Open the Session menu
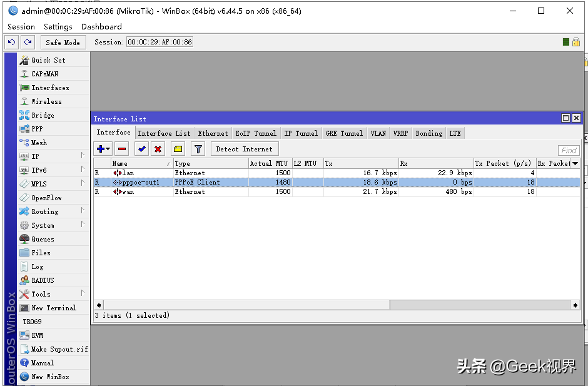This screenshot has width=588, height=386. [x=21, y=27]
